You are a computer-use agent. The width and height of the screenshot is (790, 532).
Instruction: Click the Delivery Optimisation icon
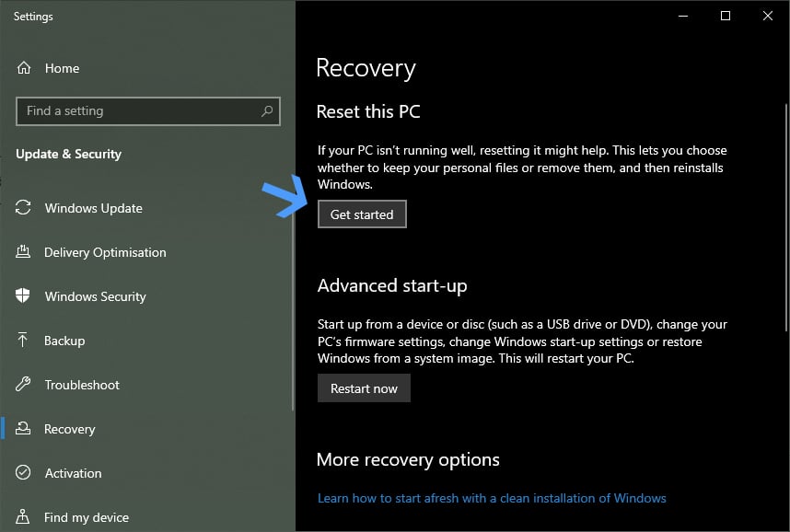[22, 252]
